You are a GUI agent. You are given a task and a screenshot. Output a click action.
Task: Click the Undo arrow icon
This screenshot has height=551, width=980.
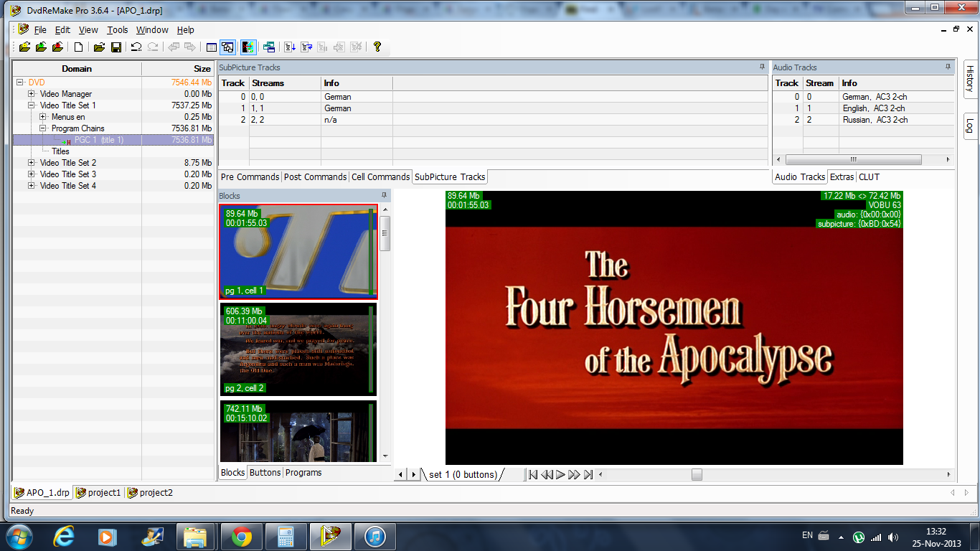(x=136, y=47)
